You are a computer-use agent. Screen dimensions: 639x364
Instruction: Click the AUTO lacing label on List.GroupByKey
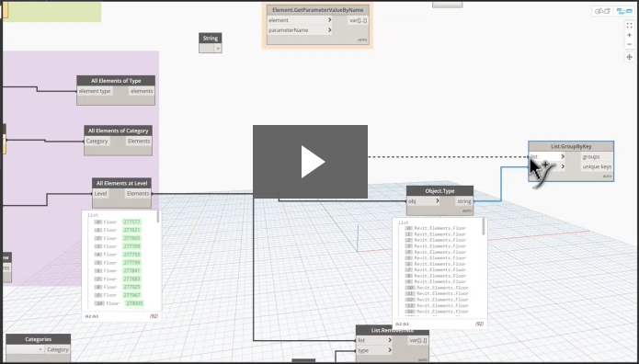coord(607,176)
